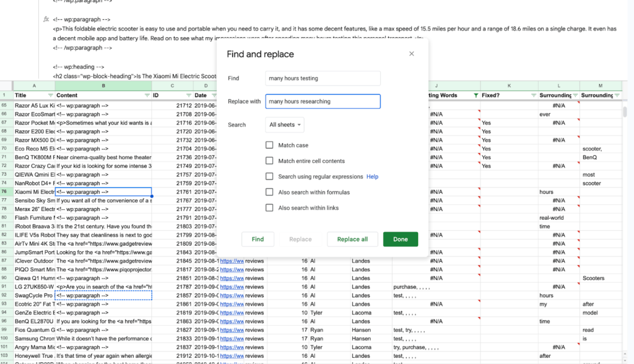Viewport: 634px width, 364px height.
Task: Select column M header
Action: click(x=601, y=86)
